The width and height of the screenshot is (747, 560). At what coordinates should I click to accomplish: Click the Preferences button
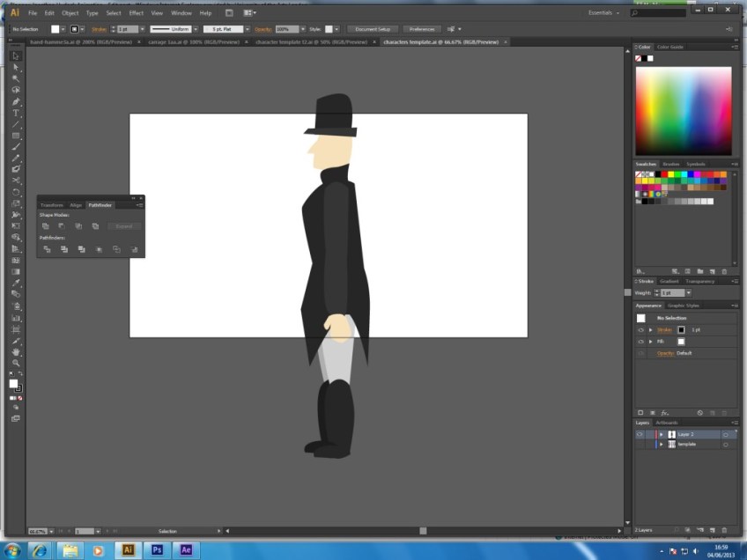click(x=424, y=29)
